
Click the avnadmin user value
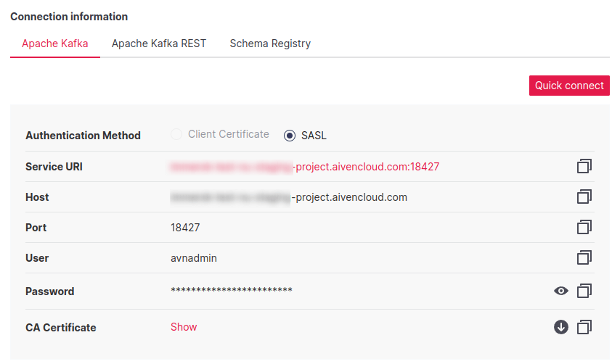[x=194, y=258]
